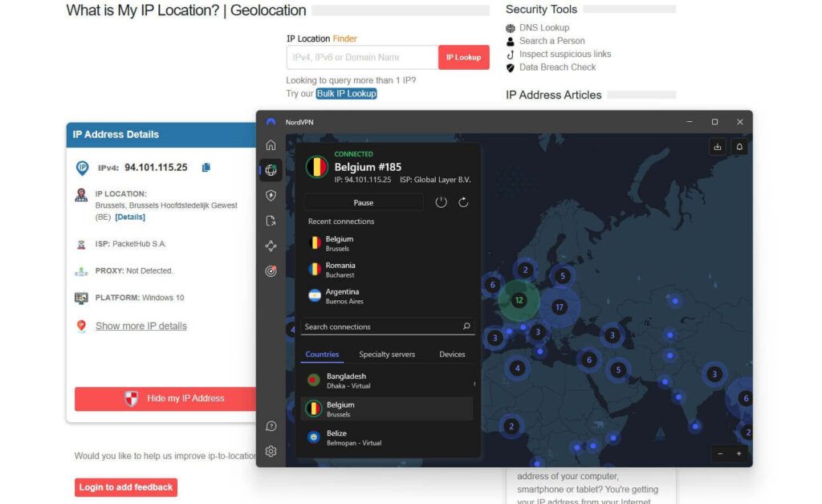This screenshot has height=504, width=822.
Task: Select recent connection Romania Bucharest
Action: point(387,270)
